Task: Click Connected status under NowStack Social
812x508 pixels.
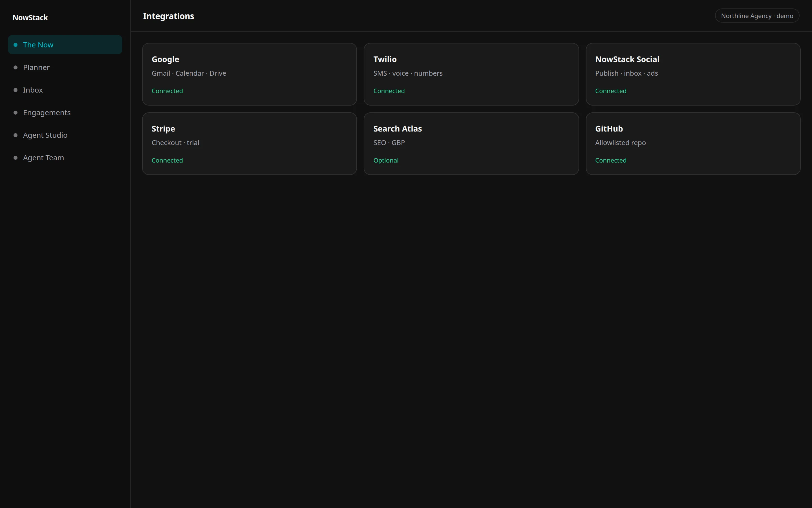Action: (611, 91)
